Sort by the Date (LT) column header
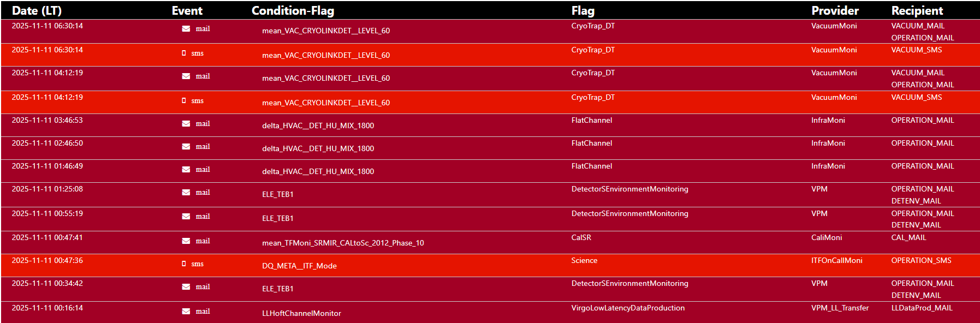This screenshot has height=323, width=980. coord(37,10)
